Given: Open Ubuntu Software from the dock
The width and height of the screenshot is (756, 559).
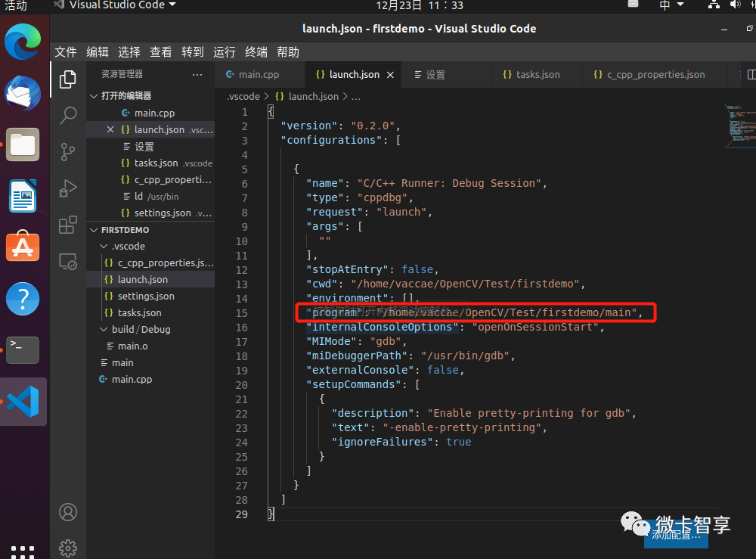Looking at the screenshot, I should pos(23,247).
